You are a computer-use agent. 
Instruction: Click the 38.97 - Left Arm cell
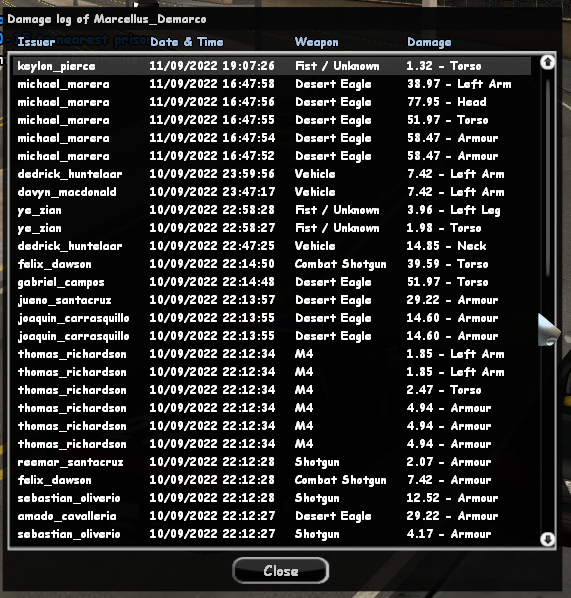[459, 84]
